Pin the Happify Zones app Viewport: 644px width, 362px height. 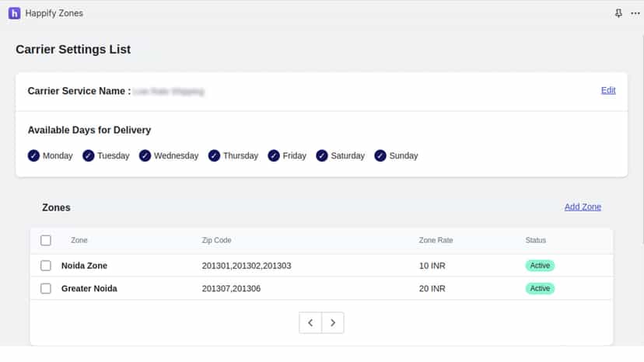[x=618, y=13]
